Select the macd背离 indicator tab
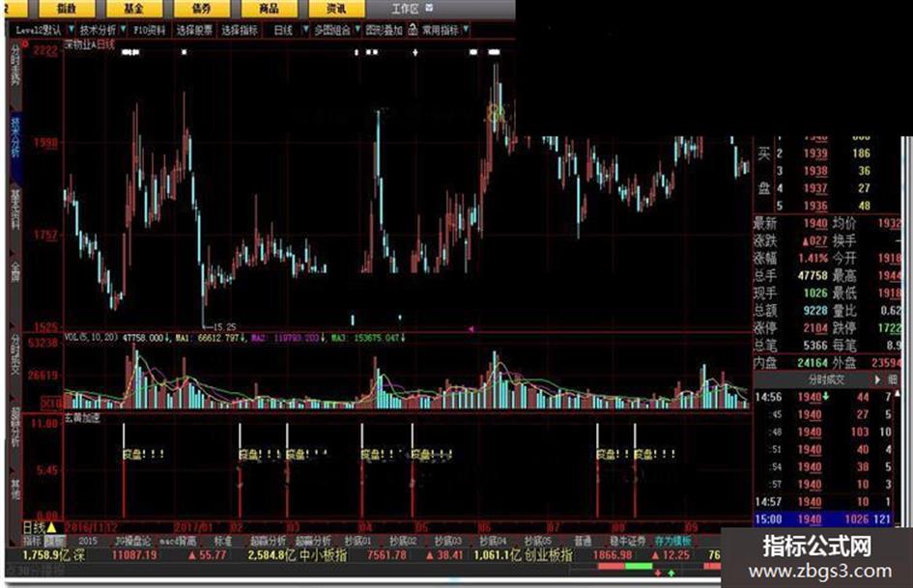913x588 pixels. click(178, 541)
